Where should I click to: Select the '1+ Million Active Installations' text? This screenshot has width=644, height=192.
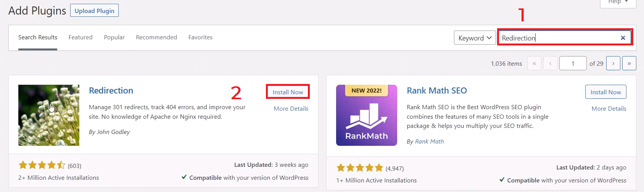(x=377, y=181)
